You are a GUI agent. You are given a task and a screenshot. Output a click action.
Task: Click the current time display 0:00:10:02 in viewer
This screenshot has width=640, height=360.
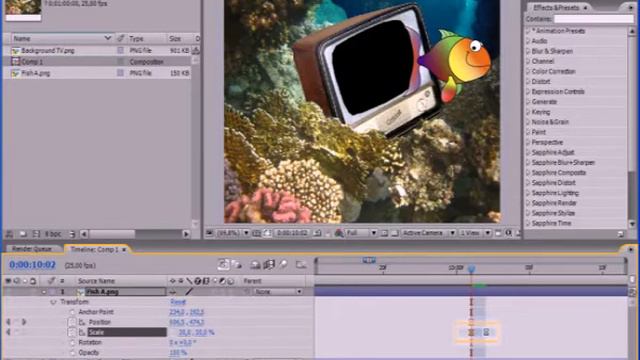pos(291,233)
